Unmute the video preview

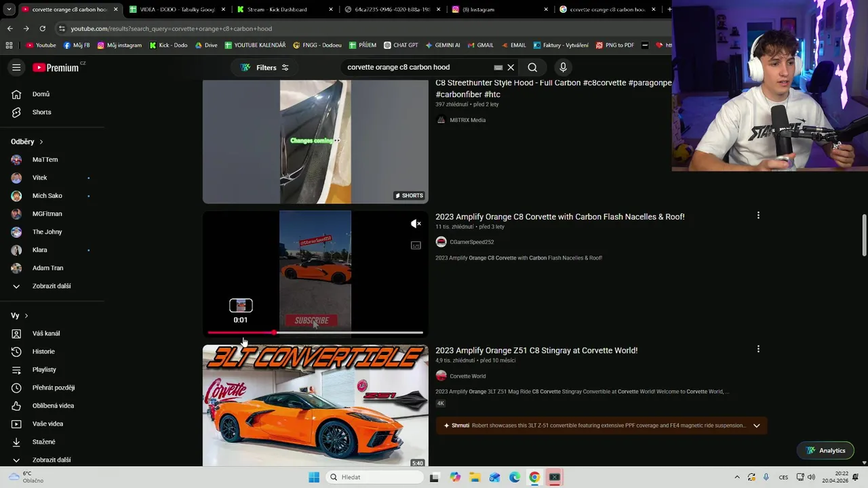click(416, 224)
